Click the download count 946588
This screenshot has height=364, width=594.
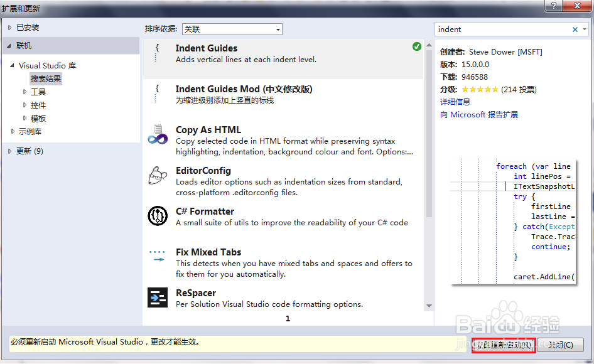[x=475, y=77]
